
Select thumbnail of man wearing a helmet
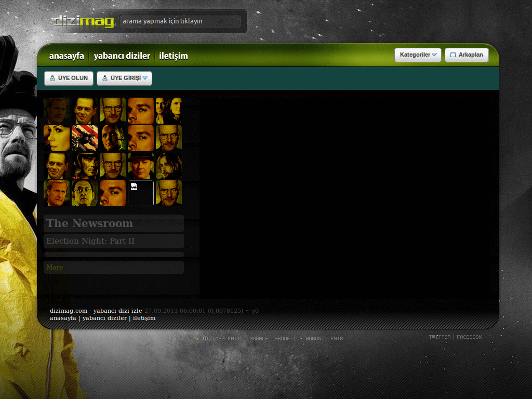(85, 166)
